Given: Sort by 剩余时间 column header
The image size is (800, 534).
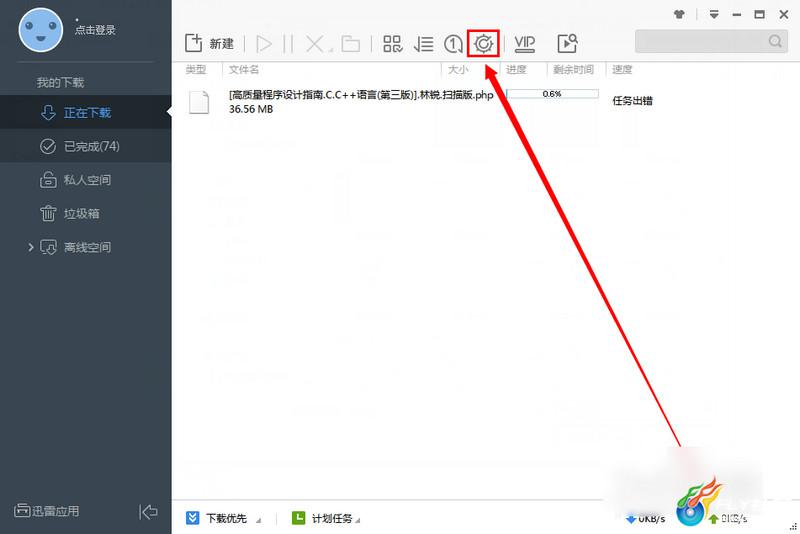Looking at the screenshot, I should tap(573, 70).
